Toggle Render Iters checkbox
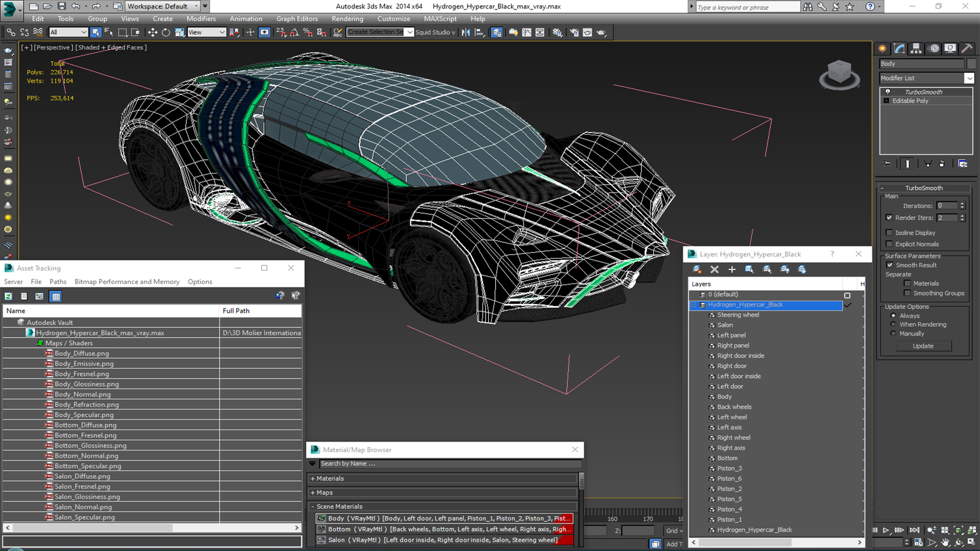The width and height of the screenshot is (980, 551). pyautogui.click(x=889, y=217)
